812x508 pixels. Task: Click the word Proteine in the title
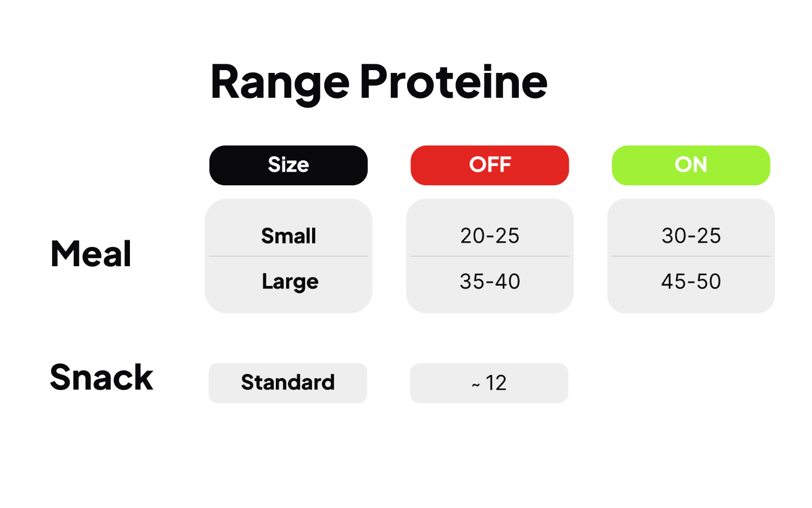tap(453, 82)
